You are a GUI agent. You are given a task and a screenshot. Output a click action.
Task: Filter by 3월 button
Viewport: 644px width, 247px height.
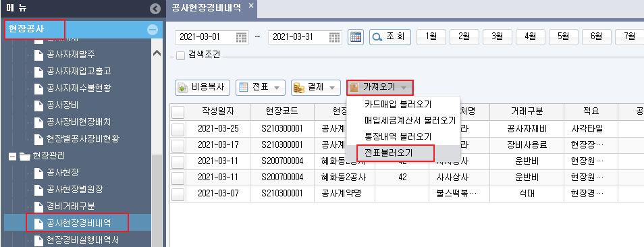click(x=497, y=36)
